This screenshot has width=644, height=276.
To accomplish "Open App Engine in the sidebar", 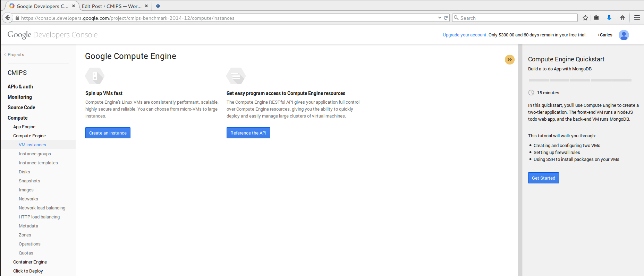I will 24,127.
